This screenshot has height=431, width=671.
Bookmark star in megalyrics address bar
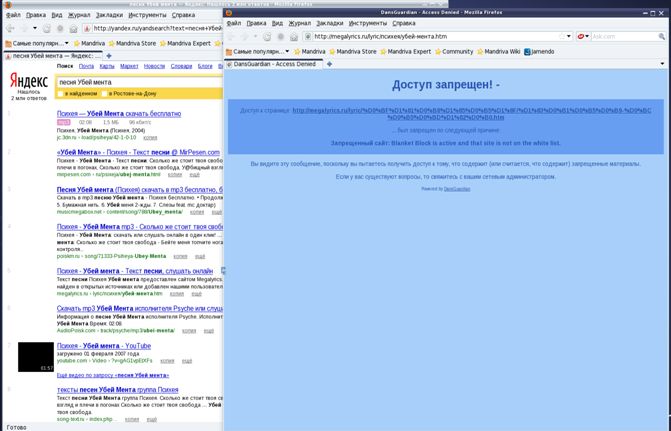561,36
